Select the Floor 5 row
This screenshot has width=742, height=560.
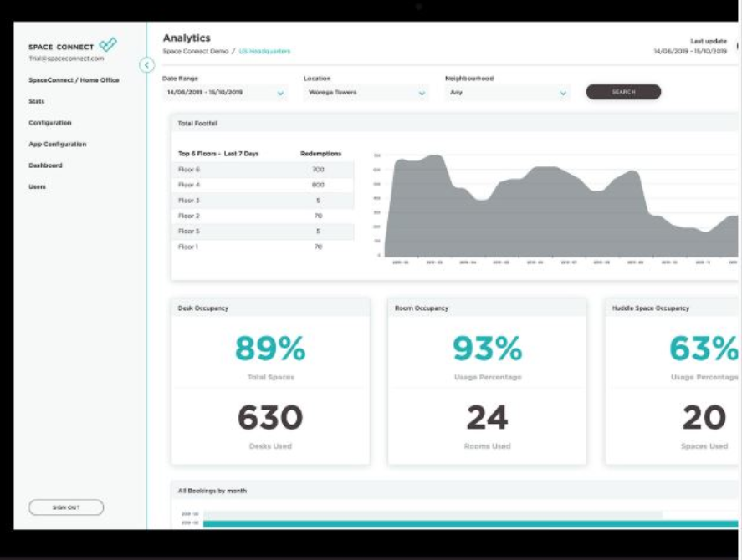(263, 232)
